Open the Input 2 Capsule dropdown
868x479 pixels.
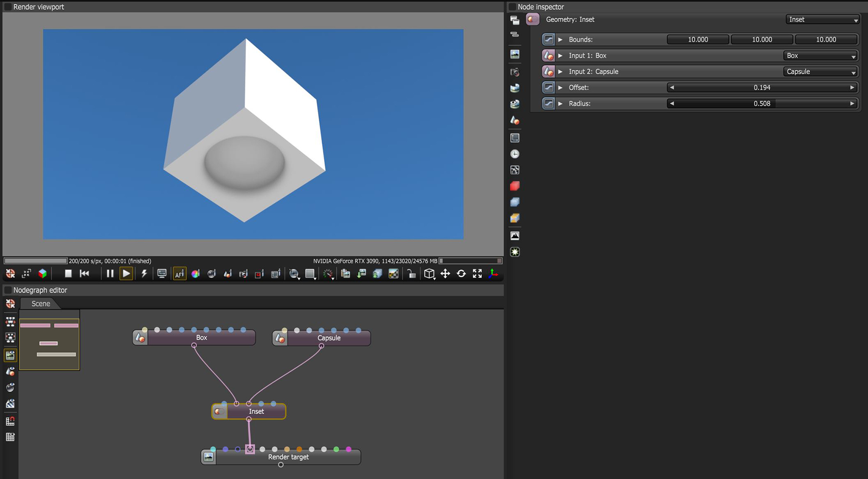tap(820, 71)
